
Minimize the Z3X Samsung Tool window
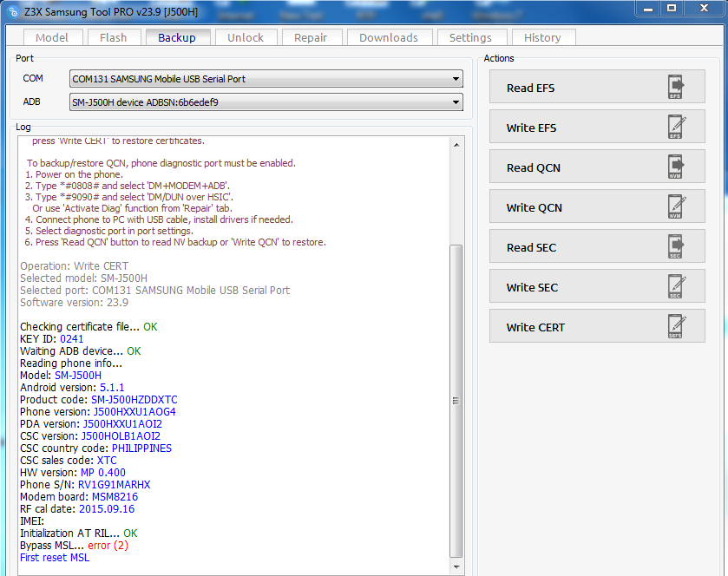pyautogui.click(x=649, y=9)
